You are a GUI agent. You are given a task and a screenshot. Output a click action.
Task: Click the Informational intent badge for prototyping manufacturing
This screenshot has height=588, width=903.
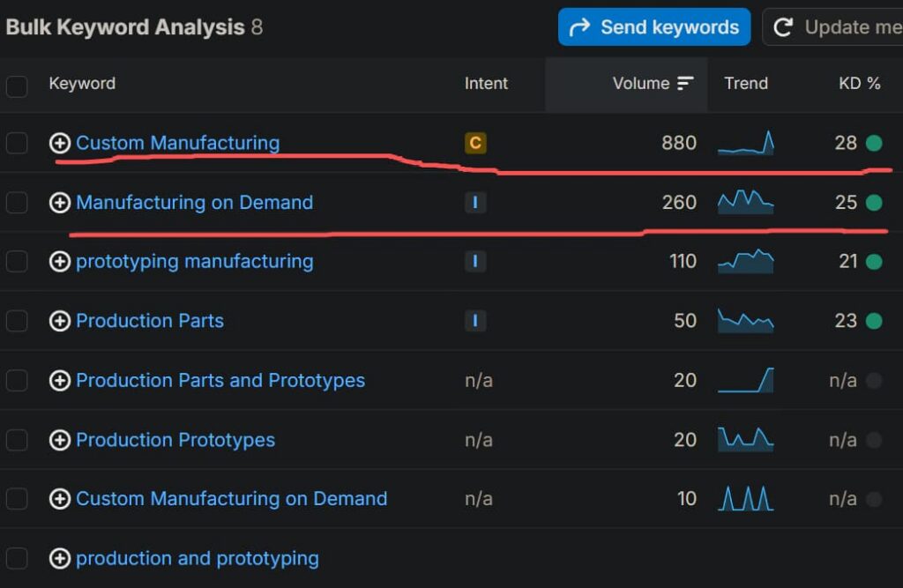point(475,262)
